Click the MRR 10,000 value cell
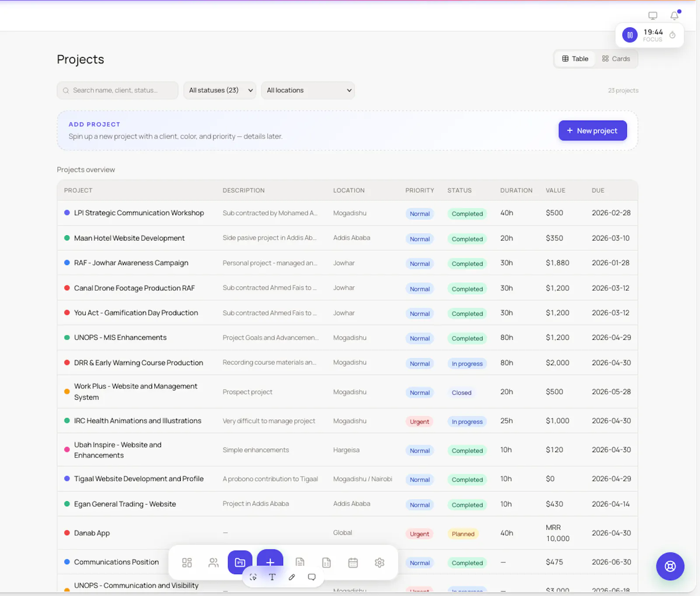The height and width of the screenshot is (596, 700). coord(557,533)
